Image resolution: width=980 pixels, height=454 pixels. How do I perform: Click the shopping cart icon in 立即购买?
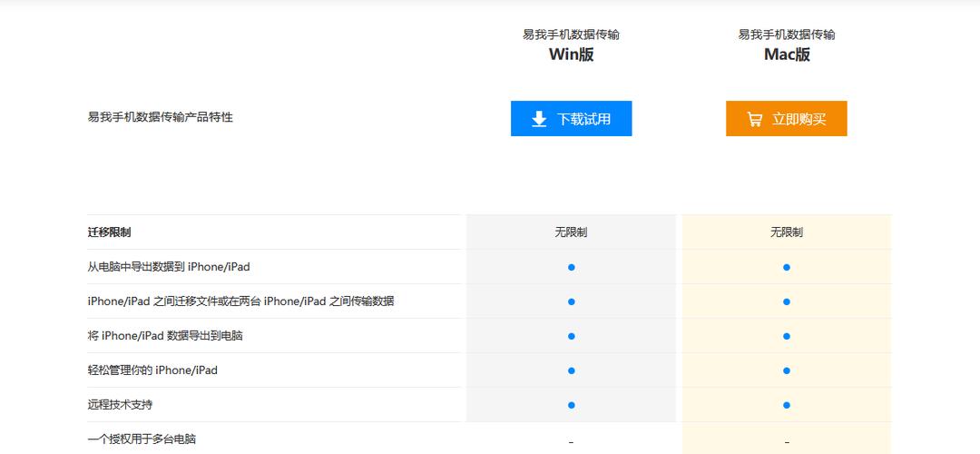pos(754,119)
